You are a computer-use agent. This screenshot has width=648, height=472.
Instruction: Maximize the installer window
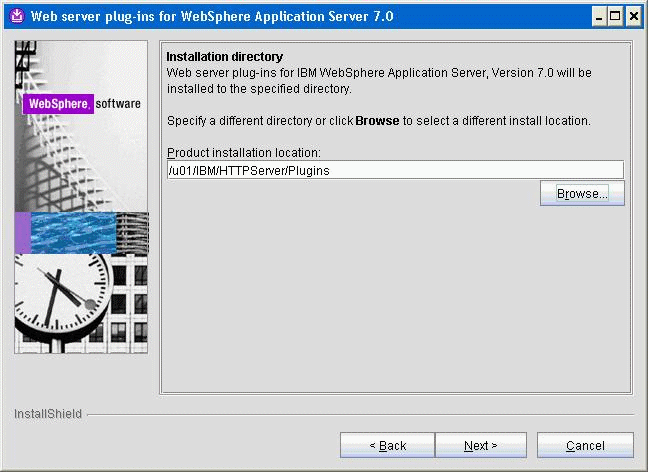pos(615,16)
